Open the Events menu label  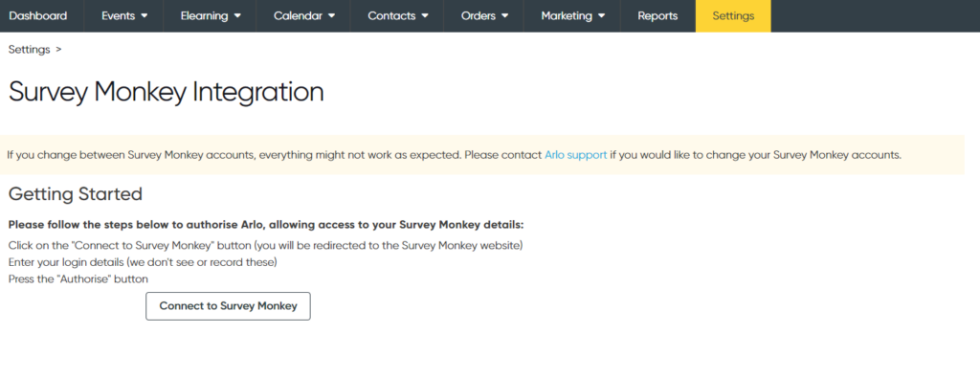pyautogui.click(x=119, y=16)
